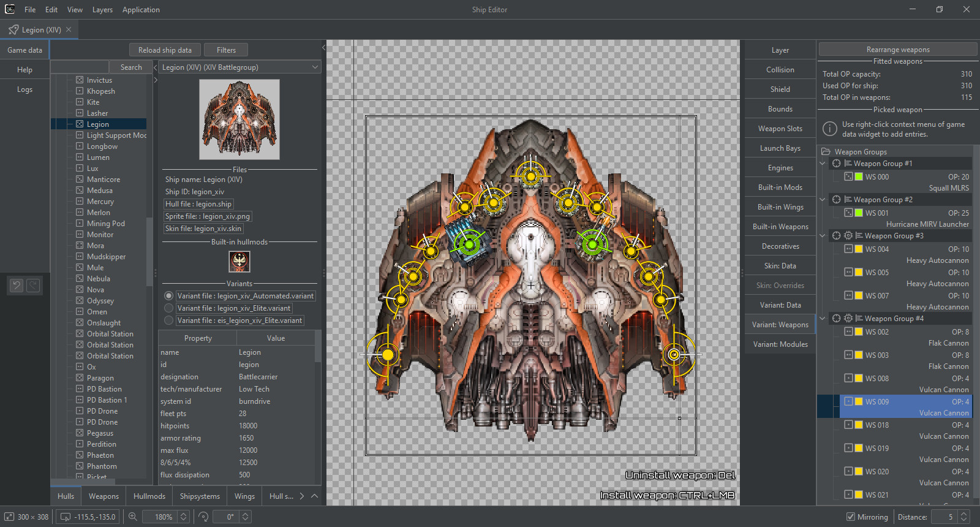Open the Legion (XIV) skin dropdown
The width and height of the screenshot is (980, 527).
point(240,67)
